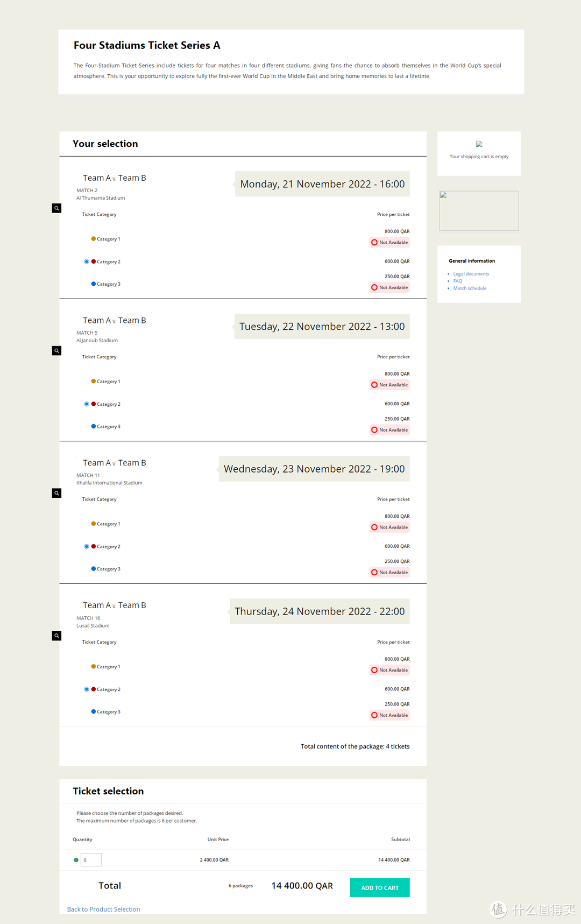Open the magnifier icon for Match 16
581x924 pixels.
coord(56,636)
